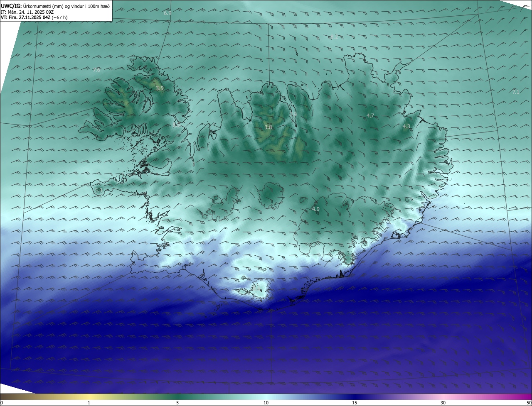Click the 'VT: Fim. 27.11.2025 04Z (+67 h)' line
The height and width of the screenshot is (406, 532).
coord(34,17)
